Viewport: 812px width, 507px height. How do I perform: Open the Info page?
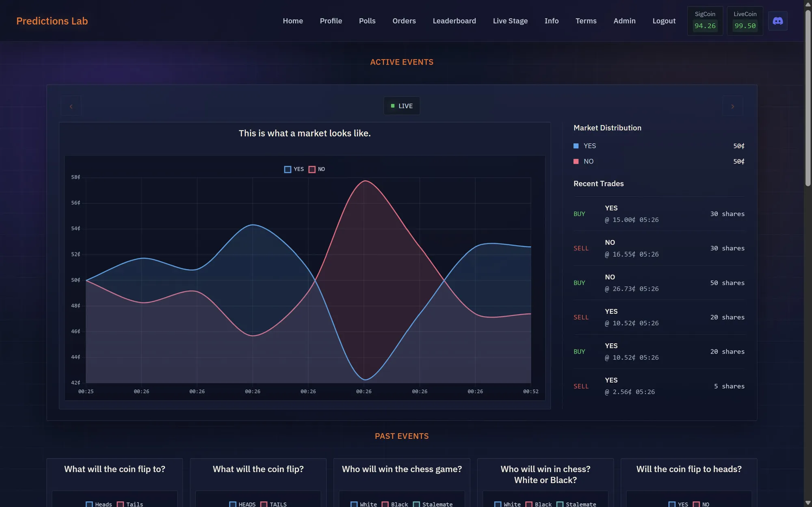click(x=551, y=21)
